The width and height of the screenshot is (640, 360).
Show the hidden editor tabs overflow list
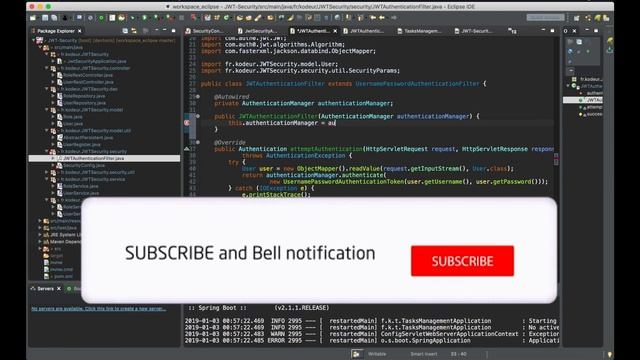click(511, 31)
